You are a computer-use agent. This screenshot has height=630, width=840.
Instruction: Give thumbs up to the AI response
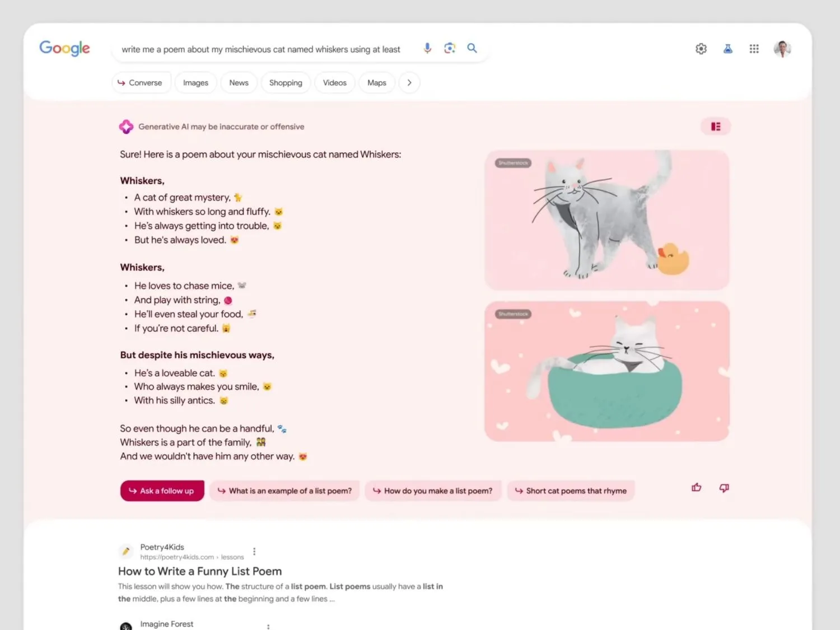pyautogui.click(x=697, y=488)
